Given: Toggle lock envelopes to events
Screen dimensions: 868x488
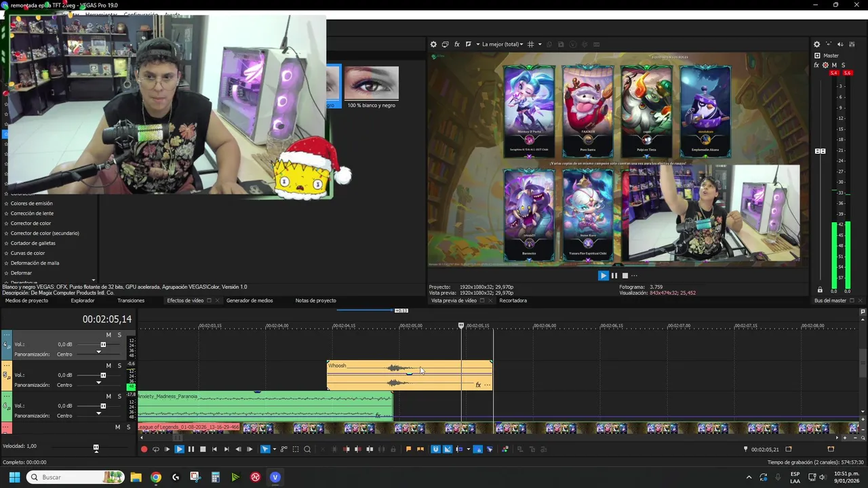Looking at the screenshot, I should tap(477, 449).
